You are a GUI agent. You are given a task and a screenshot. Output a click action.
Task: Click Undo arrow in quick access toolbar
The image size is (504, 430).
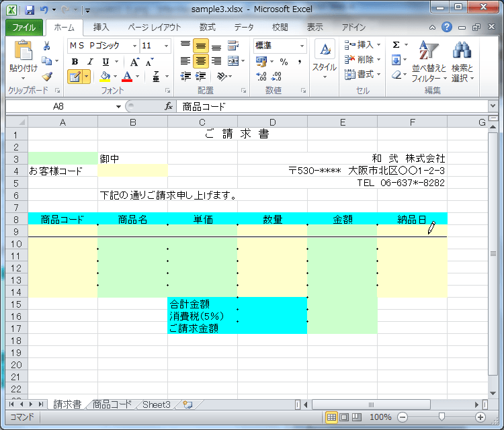tap(44, 10)
